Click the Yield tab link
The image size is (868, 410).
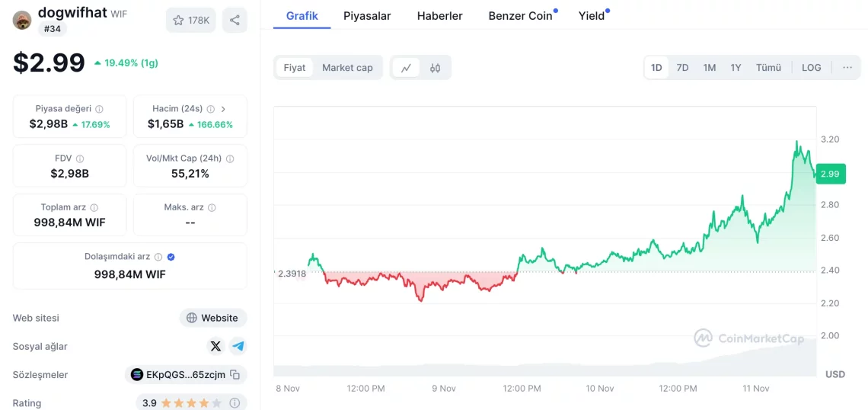point(592,16)
